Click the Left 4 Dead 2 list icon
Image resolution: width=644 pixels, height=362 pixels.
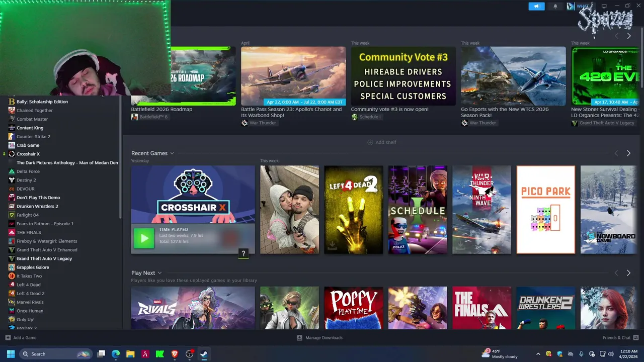tap(12, 293)
